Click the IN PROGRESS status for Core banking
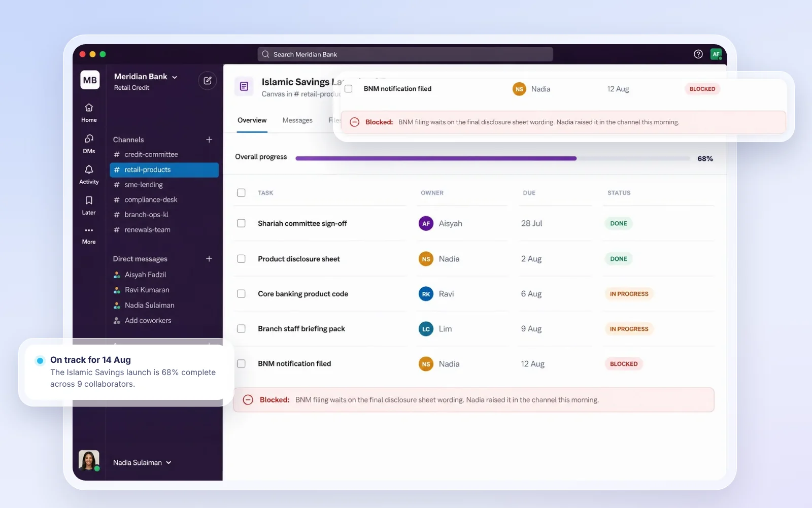 coord(629,294)
